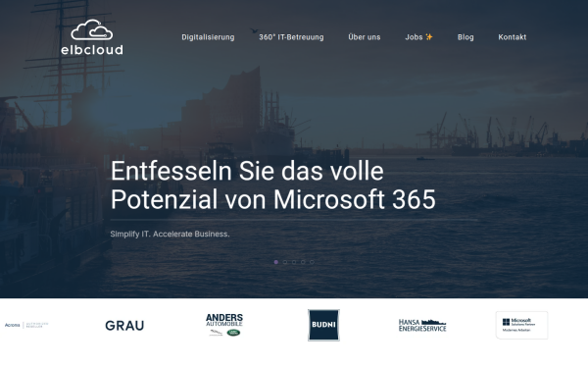Open the Blog page

coord(465,37)
